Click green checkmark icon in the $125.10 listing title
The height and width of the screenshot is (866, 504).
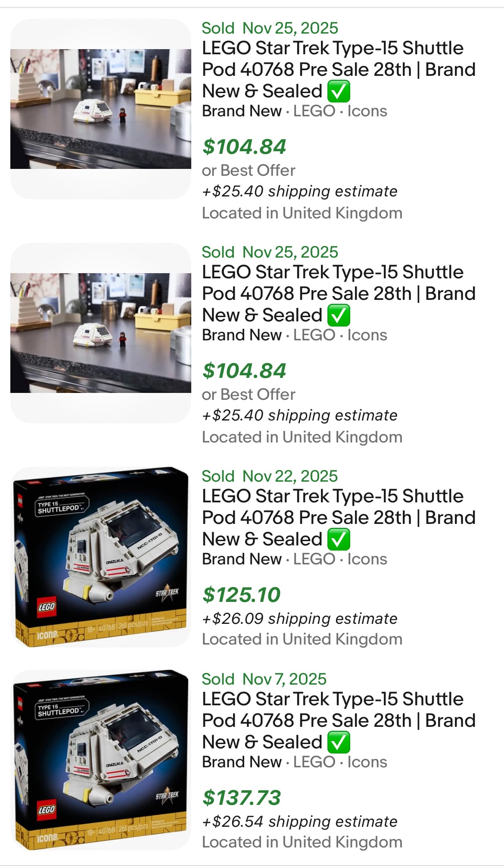pos(339,539)
